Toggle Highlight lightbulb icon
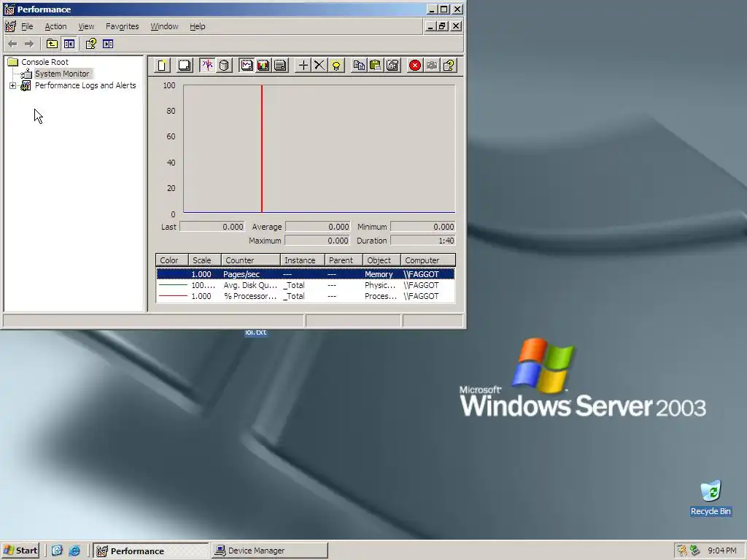Screen dimensions: 747x560 [336, 65]
